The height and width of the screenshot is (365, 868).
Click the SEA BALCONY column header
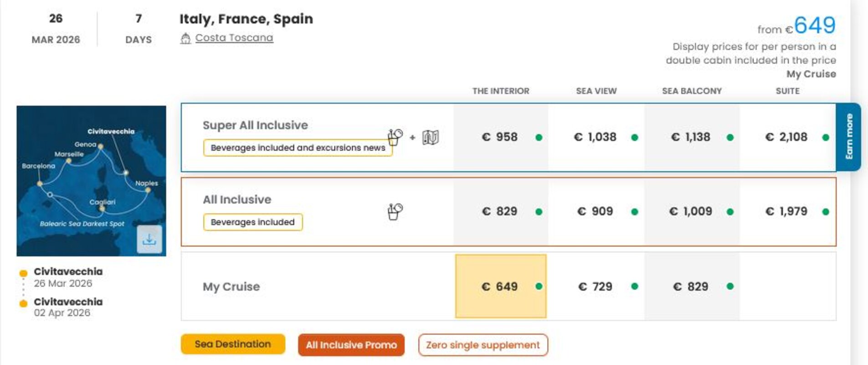[x=691, y=91]
